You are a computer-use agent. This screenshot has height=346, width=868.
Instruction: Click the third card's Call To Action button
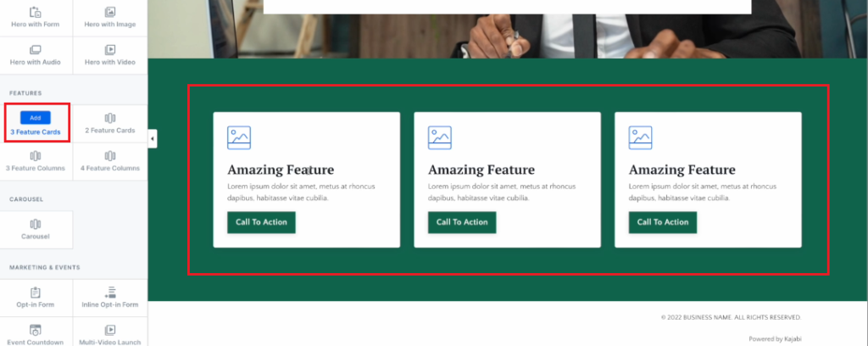coord(663,222)
